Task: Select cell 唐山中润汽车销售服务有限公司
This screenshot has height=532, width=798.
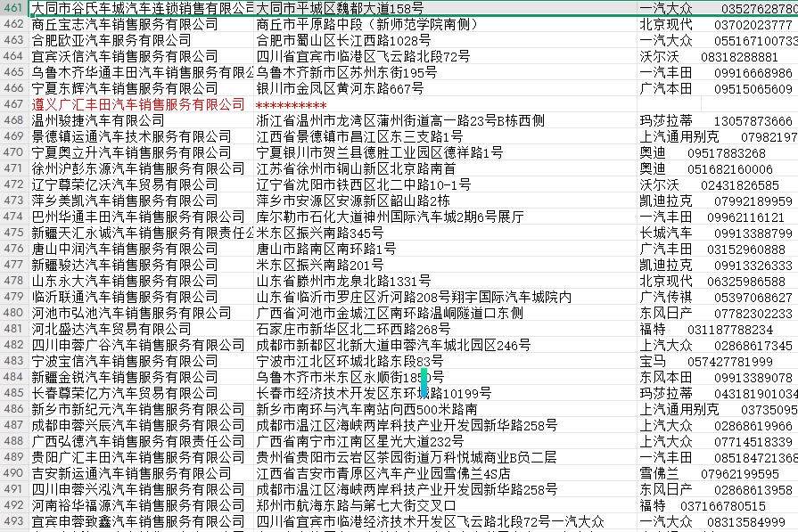Action: (142, 249)
